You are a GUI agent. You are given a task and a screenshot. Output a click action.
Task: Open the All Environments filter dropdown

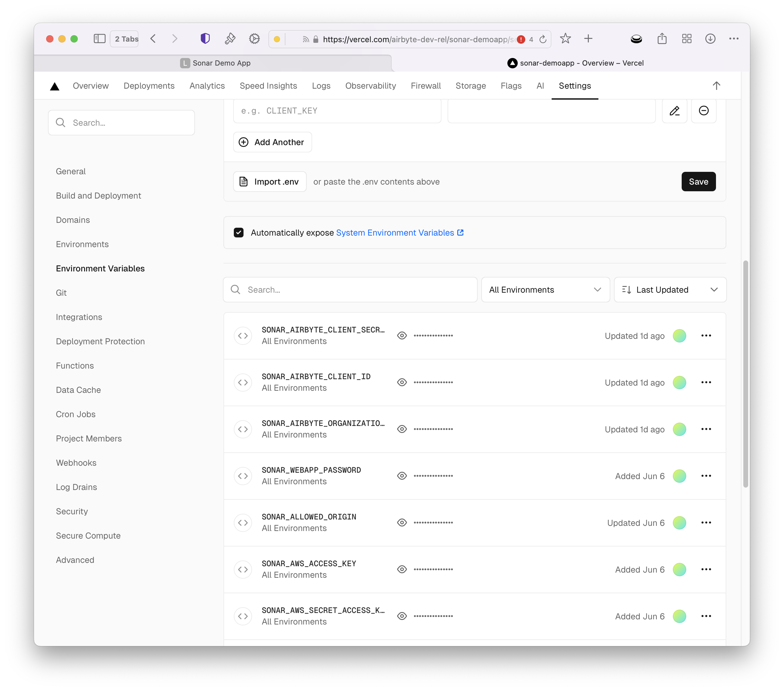point(545,290)
